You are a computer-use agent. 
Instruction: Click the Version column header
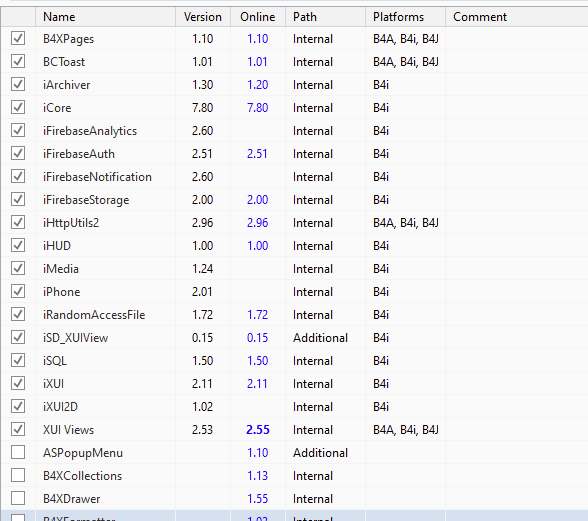pyautogui.click(x=203, y=17)
